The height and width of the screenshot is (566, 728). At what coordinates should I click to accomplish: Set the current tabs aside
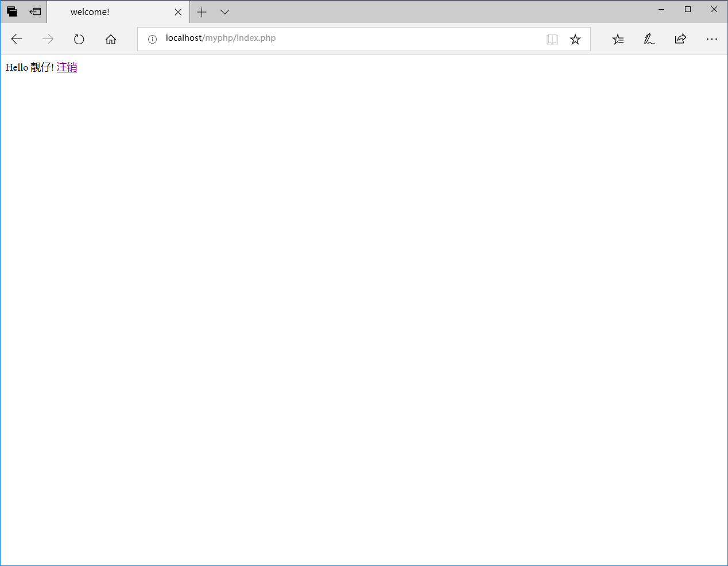coord(36,11)
